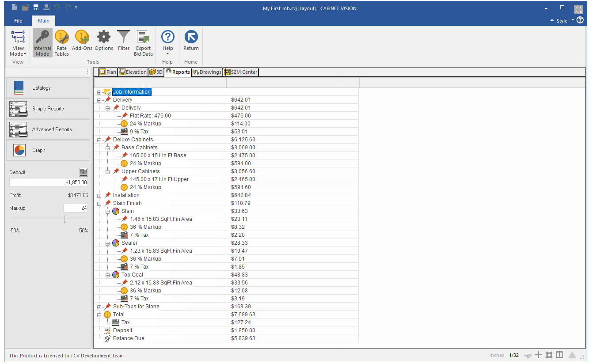The height and width of the screenshot is (364, 592).
Task: Open Rate Tables tool
Action: (x=62, y=43)
